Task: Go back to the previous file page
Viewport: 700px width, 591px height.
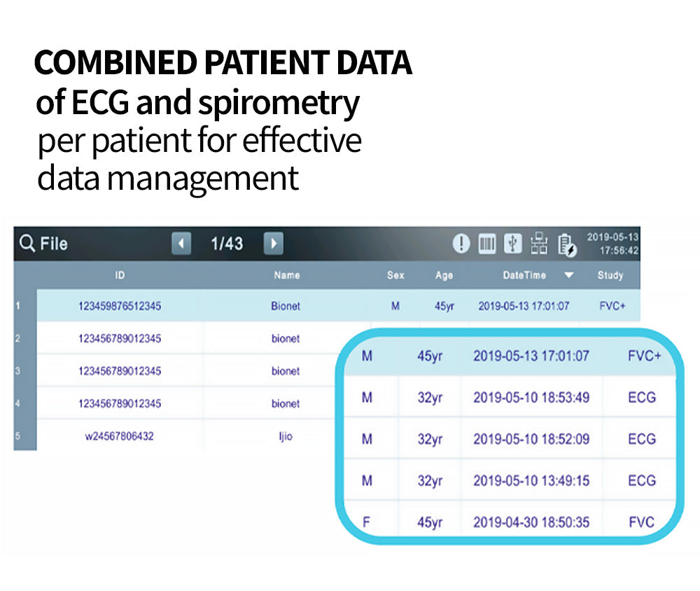Action: point(182,243)
